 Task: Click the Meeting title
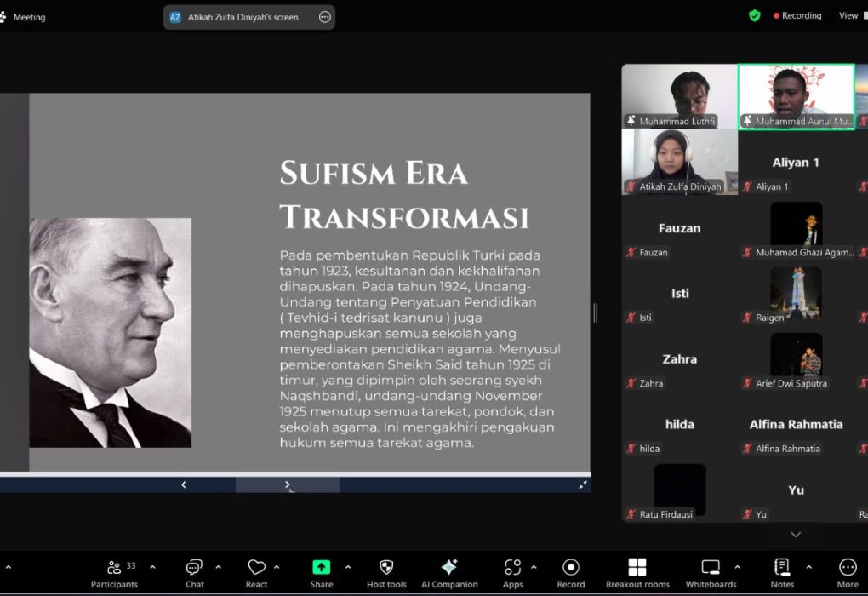[29, 17]
